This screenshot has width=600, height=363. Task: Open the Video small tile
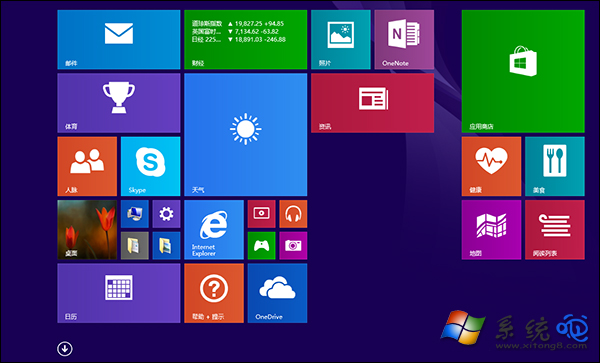tap(261, 214)
